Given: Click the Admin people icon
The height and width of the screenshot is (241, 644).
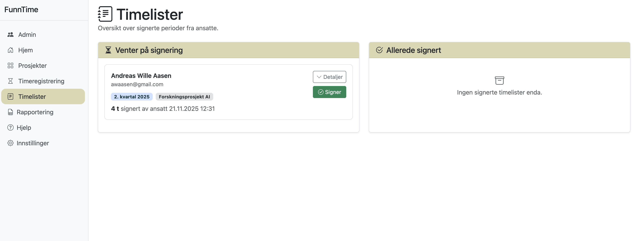Looking at the screenshot, I should tap(10, 34).
